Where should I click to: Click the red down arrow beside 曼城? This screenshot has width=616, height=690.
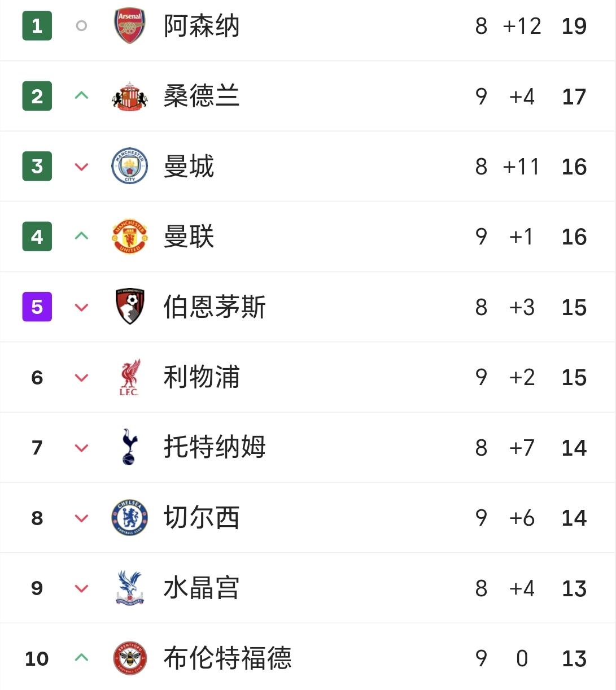[82, 167]
